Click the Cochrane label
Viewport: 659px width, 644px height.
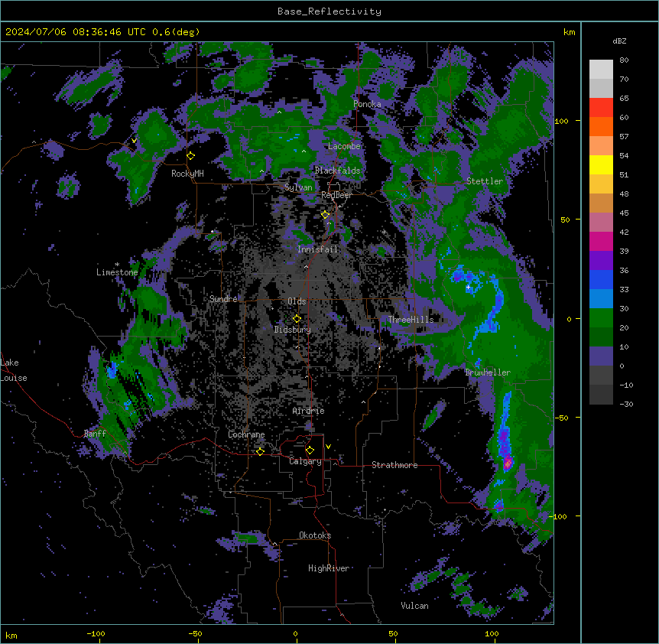(x=246, y=434)
